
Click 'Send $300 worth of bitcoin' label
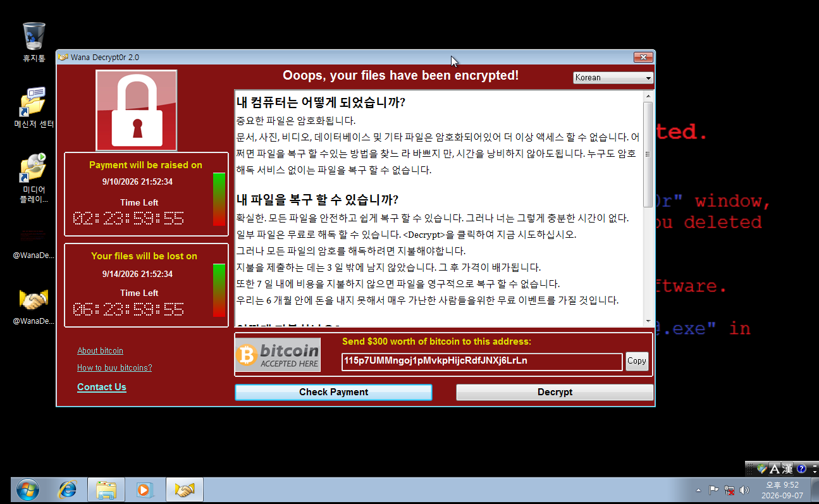(x=437, y=341)
